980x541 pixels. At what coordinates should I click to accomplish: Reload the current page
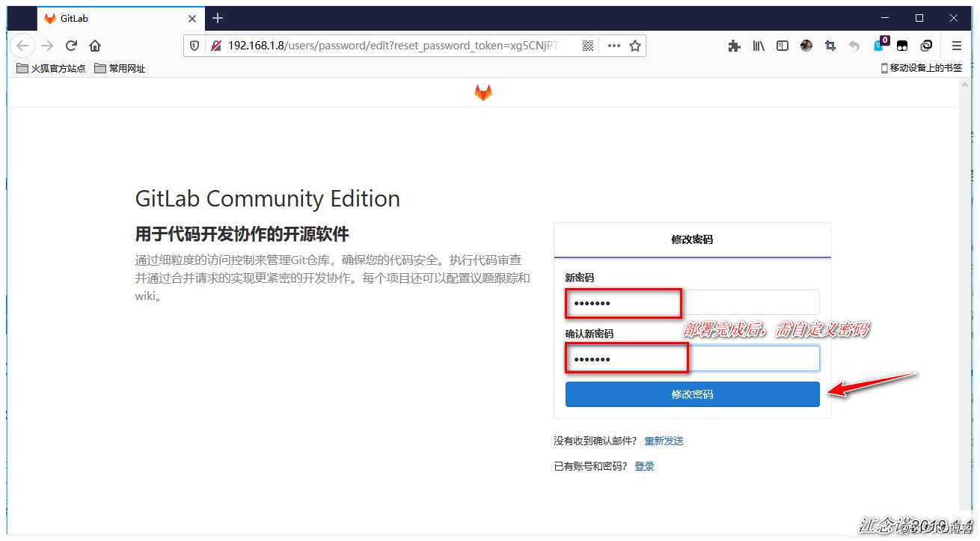click(72, 46)
